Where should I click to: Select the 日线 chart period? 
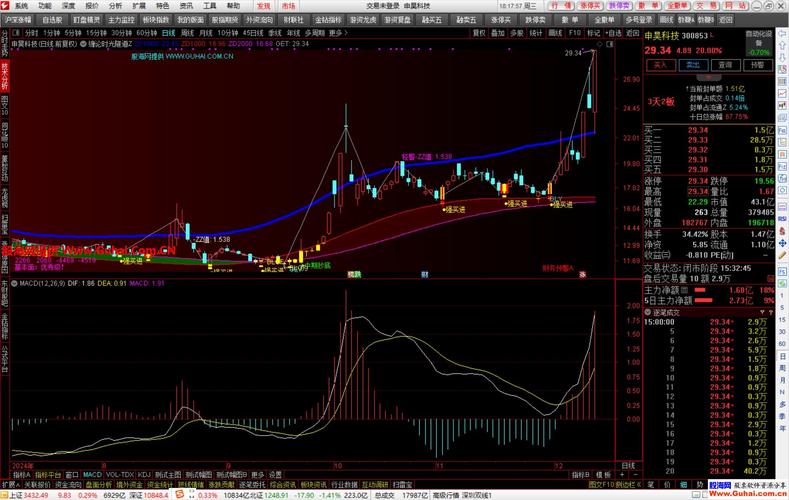[x=169, y=33]
